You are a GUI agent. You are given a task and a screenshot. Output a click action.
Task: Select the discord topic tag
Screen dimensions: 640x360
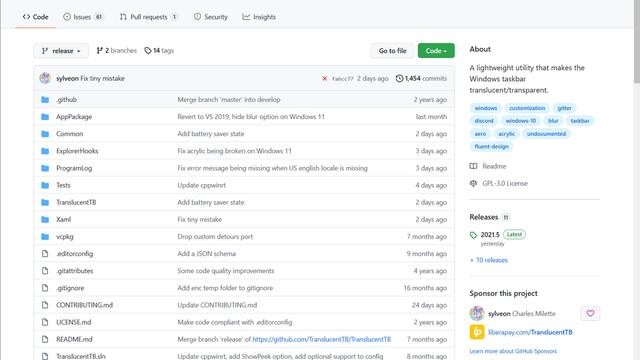(x=484, y=121)
